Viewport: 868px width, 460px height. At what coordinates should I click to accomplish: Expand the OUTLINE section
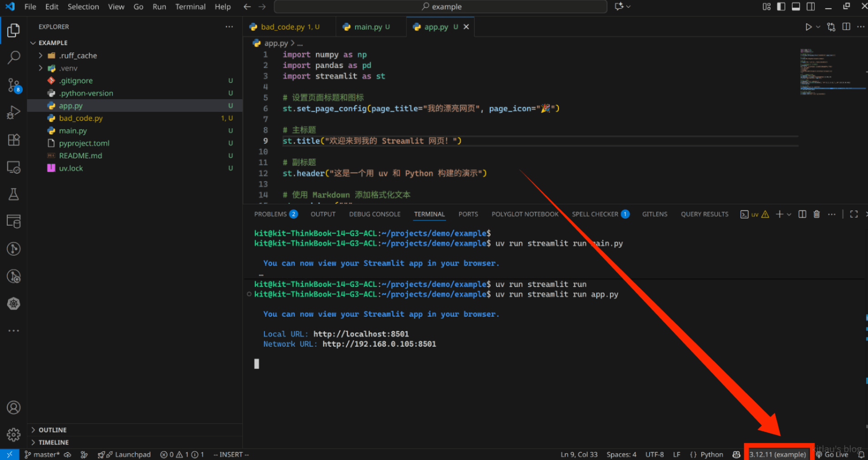[x=52, y=430]
